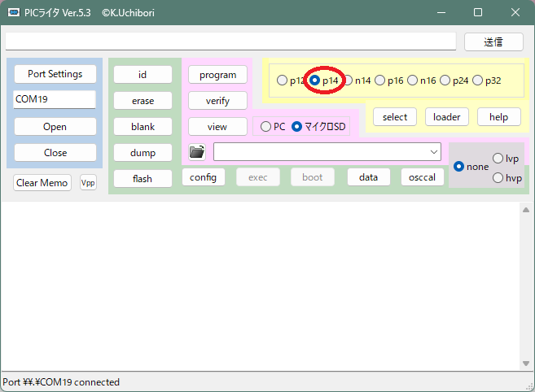Select the n14 device option

[349, 81]
